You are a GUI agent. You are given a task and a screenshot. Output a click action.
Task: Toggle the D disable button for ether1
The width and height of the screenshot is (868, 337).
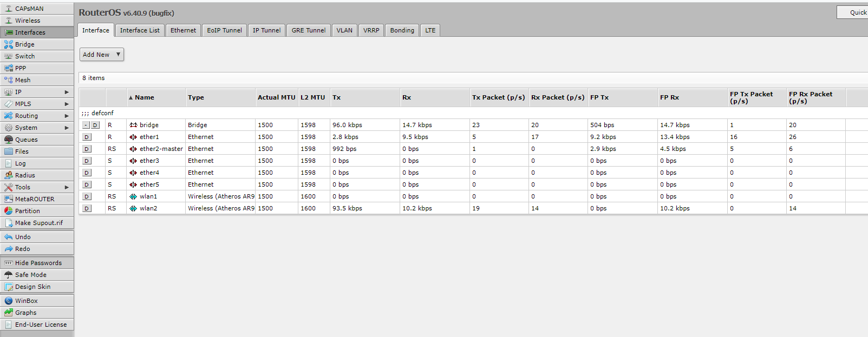[87, 137]
